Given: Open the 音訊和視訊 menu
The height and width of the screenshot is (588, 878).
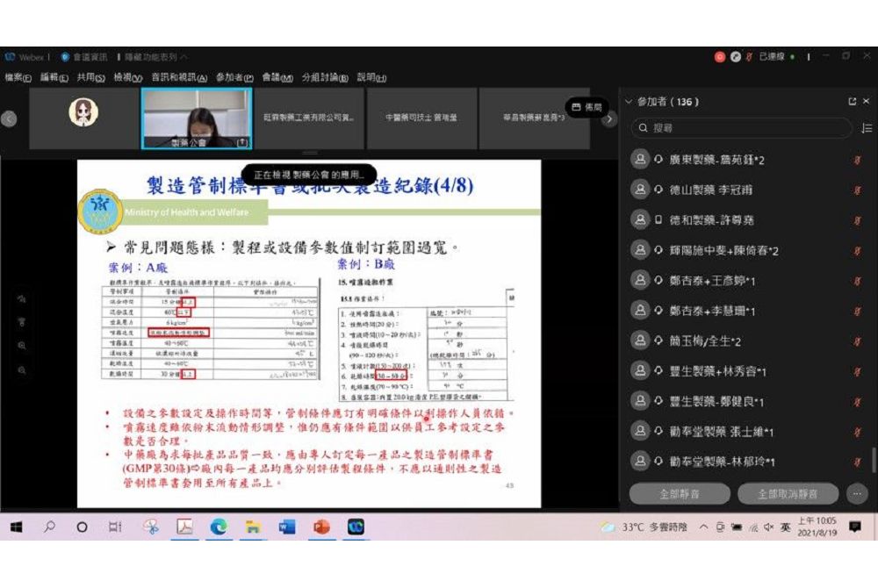Looking at the screenshot, I should click(178, 77).
